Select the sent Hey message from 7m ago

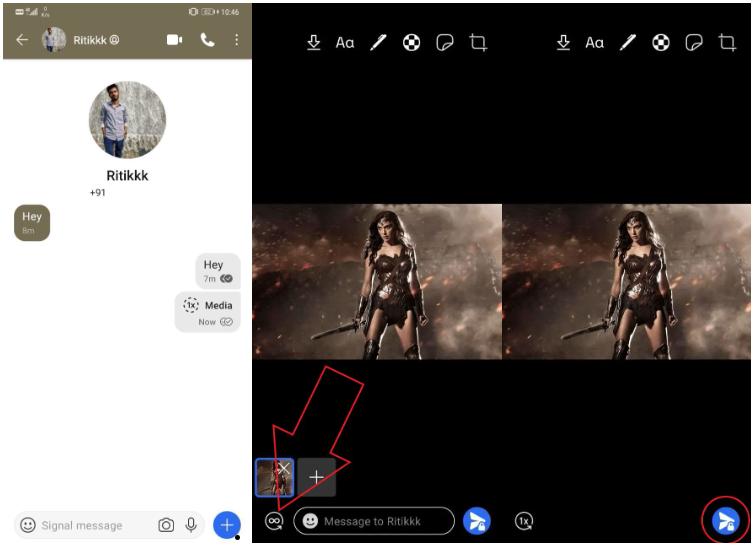[218, 271]
